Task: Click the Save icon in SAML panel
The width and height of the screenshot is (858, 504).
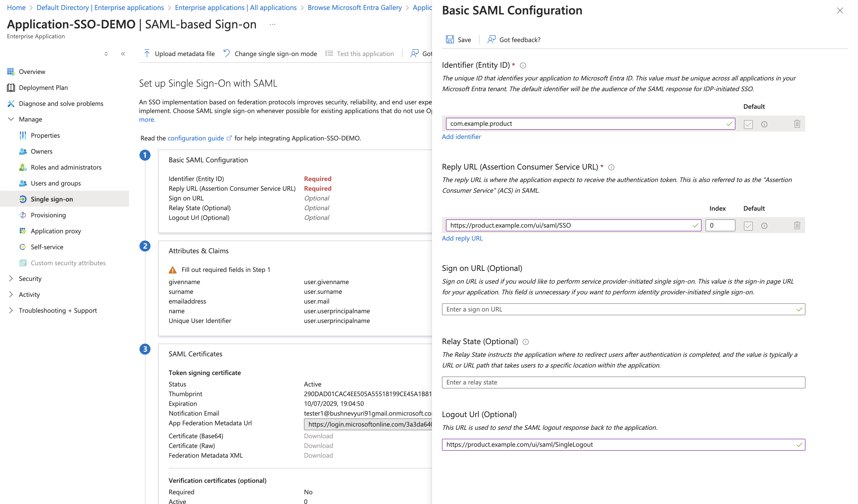Action: (449, 40)
